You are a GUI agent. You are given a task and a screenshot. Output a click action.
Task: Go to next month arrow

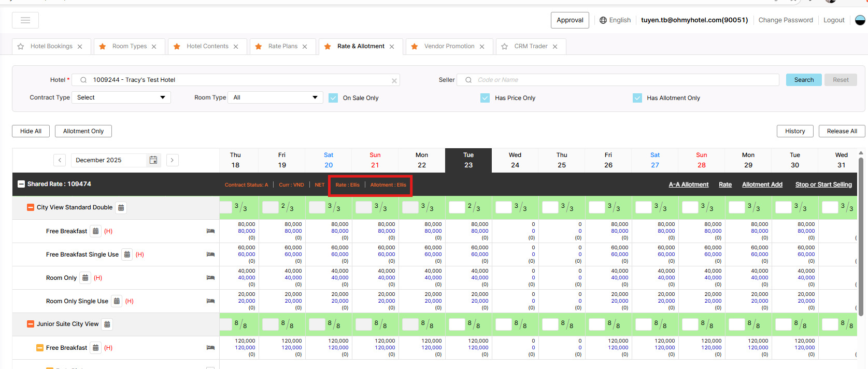tap(172, 160)
